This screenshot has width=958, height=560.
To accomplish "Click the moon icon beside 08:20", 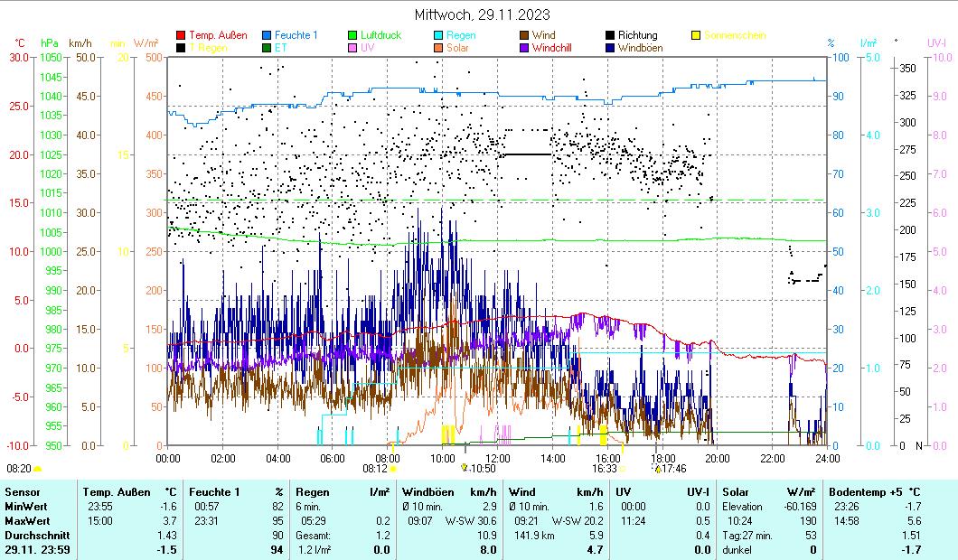I will [37, 469].
